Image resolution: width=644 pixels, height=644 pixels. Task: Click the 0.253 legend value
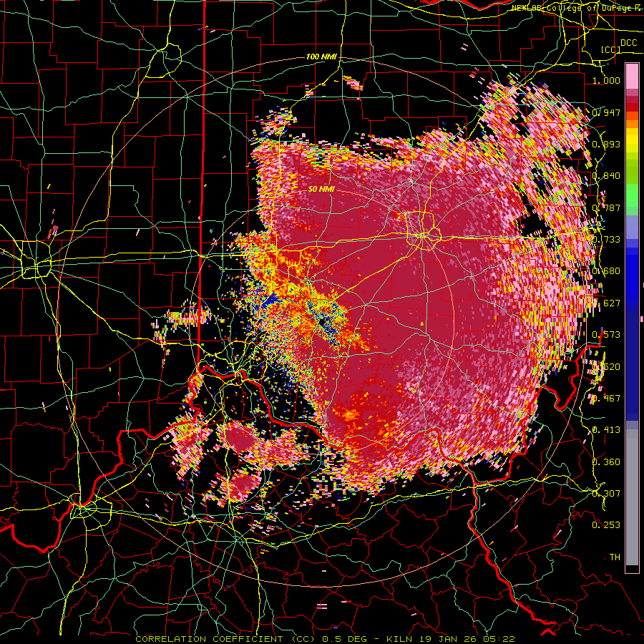tap(606, 525)
